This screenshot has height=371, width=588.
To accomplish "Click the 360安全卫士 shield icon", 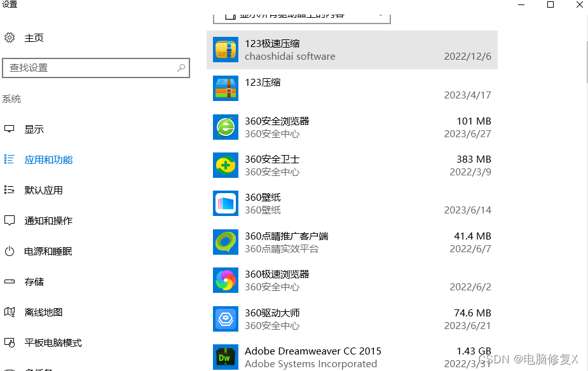I will tap(226, 165).
